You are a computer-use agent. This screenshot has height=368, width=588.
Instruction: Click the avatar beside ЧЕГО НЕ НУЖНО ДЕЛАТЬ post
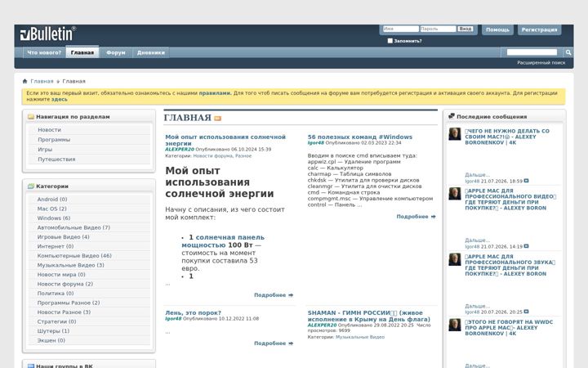tap(455, 134)
